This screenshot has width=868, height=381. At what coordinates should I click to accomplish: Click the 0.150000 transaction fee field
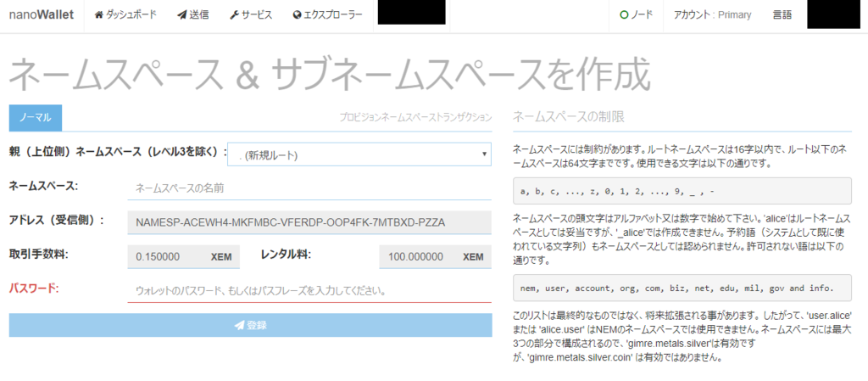coord(184,257)
